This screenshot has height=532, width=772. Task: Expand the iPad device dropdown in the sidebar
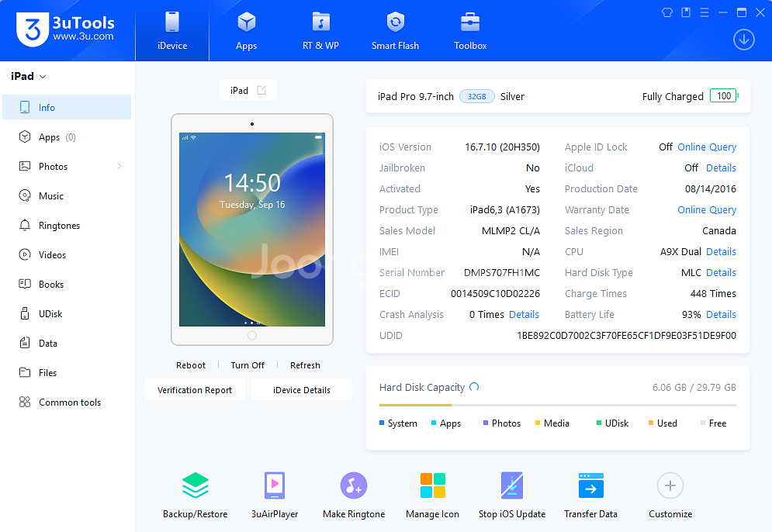coord(43,77)
